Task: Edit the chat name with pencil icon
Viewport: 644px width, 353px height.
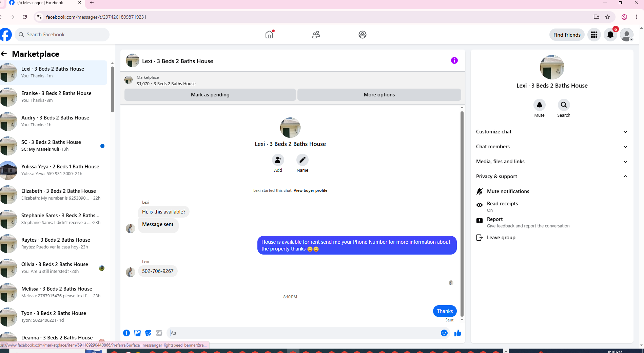Action: coord(303,160)
